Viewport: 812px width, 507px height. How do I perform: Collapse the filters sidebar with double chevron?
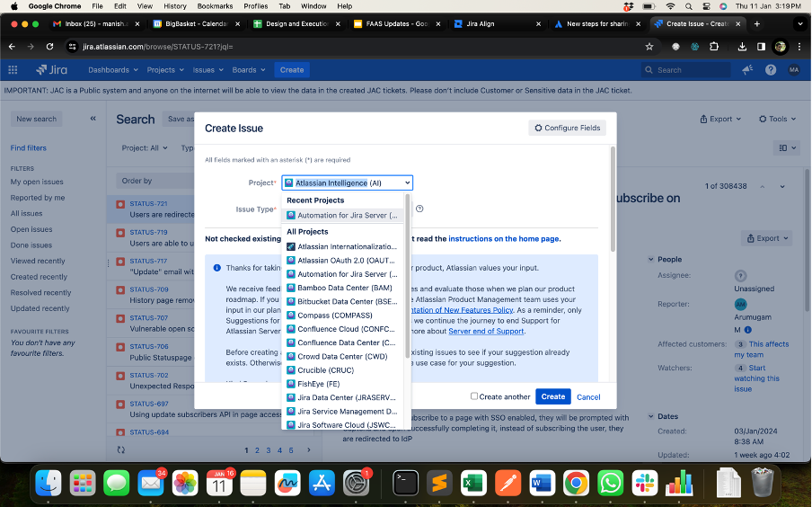tap(93, 118)
